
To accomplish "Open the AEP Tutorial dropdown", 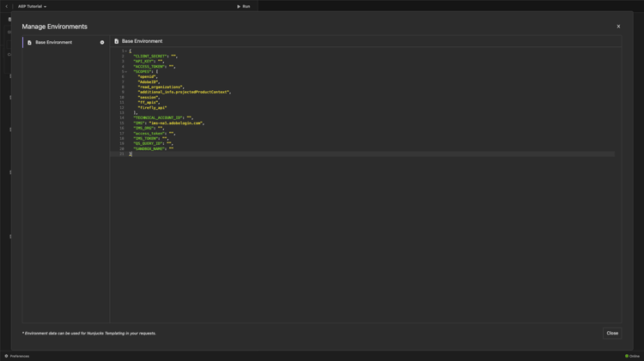I will (x=32, y=6).
